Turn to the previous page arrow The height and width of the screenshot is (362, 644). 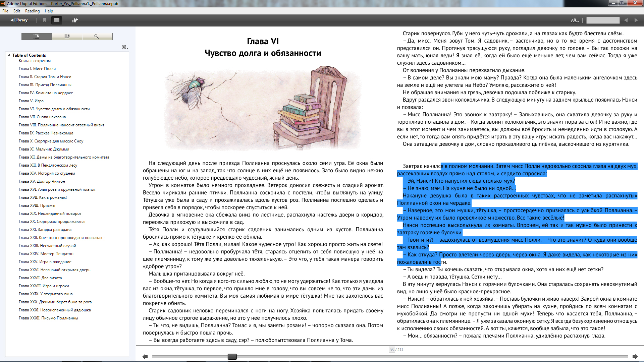[x=145, y=357]
